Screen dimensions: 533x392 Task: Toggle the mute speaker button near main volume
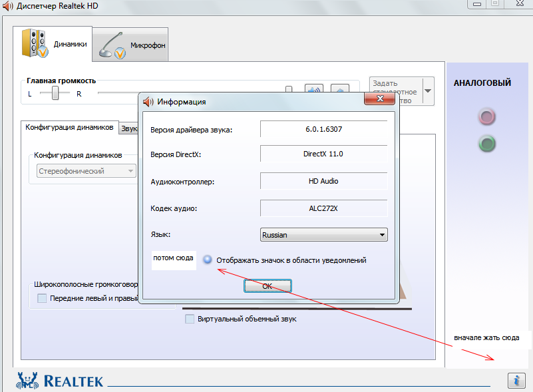coord(314,89)
